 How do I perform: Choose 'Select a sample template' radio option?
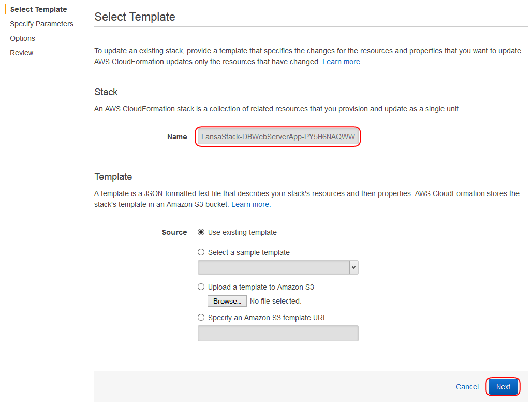click(x=201, y=252)
